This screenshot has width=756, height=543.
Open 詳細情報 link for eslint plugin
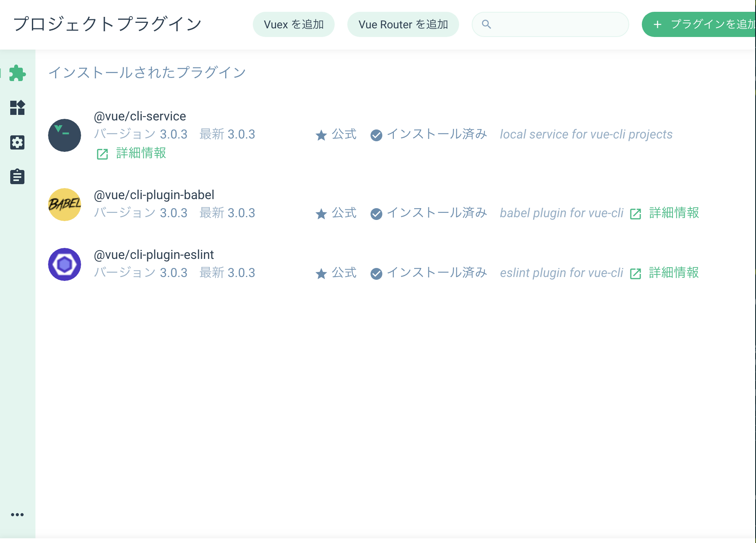674,273
